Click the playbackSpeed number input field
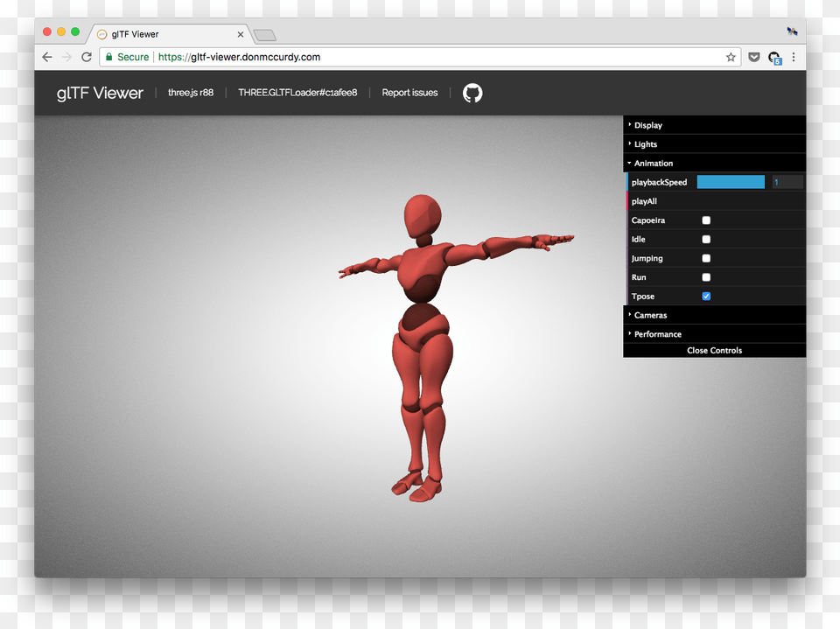Screen dimensions: 840x629 pos(787,182)
